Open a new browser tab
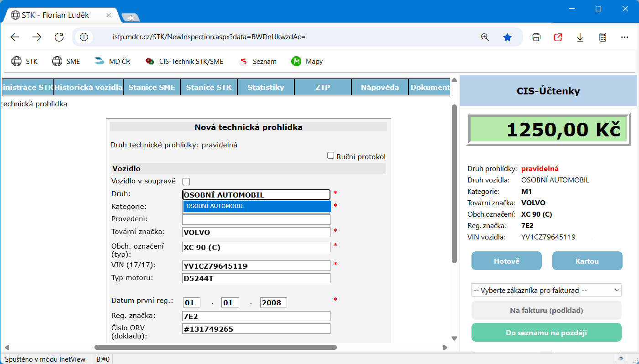Screen dimensions: 639x364 [x=131, y=18]
